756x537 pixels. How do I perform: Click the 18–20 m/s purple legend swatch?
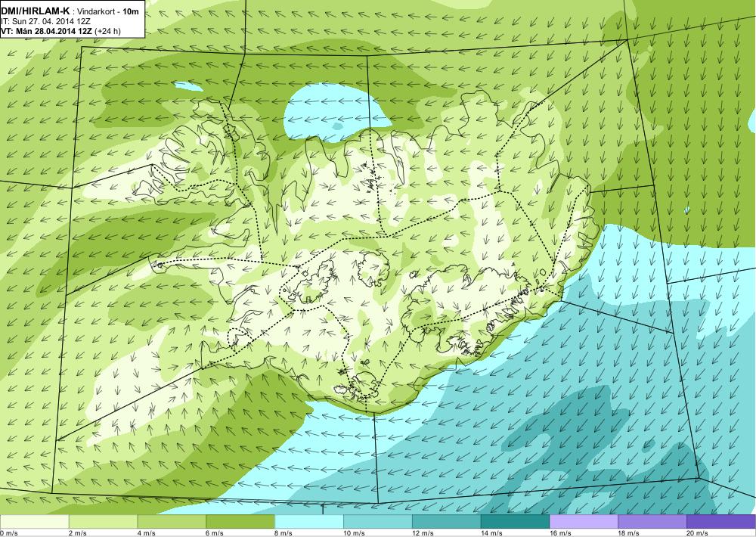point(652,522)
